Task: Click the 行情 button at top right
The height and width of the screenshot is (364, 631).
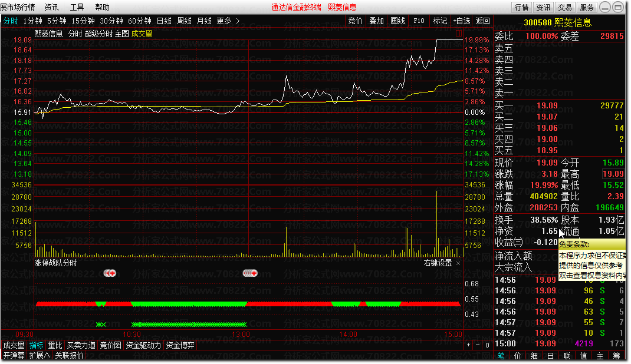Action: coord(521,7)
